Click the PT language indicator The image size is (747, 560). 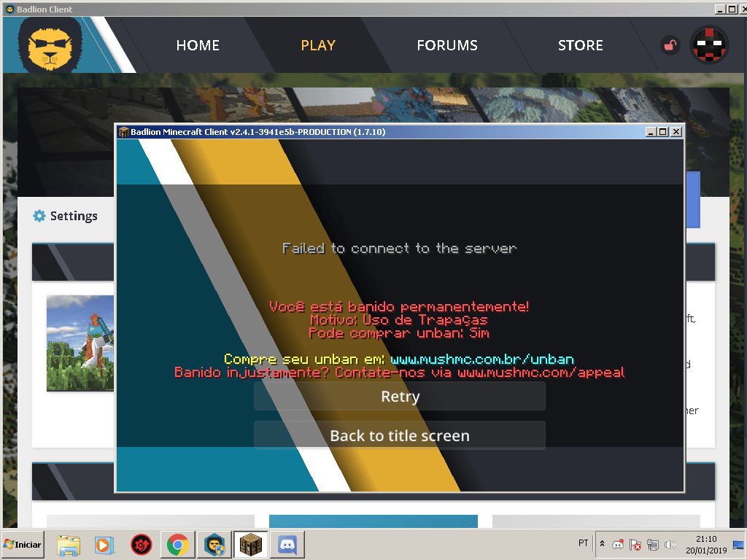[583, 543]
